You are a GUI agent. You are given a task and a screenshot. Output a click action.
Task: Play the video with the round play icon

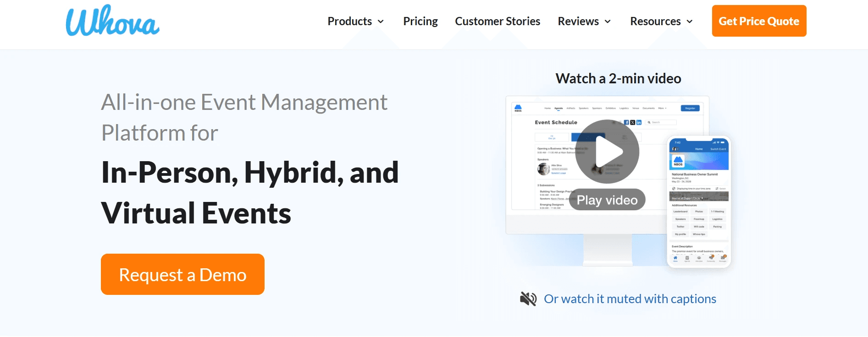[x=607, y=152]
